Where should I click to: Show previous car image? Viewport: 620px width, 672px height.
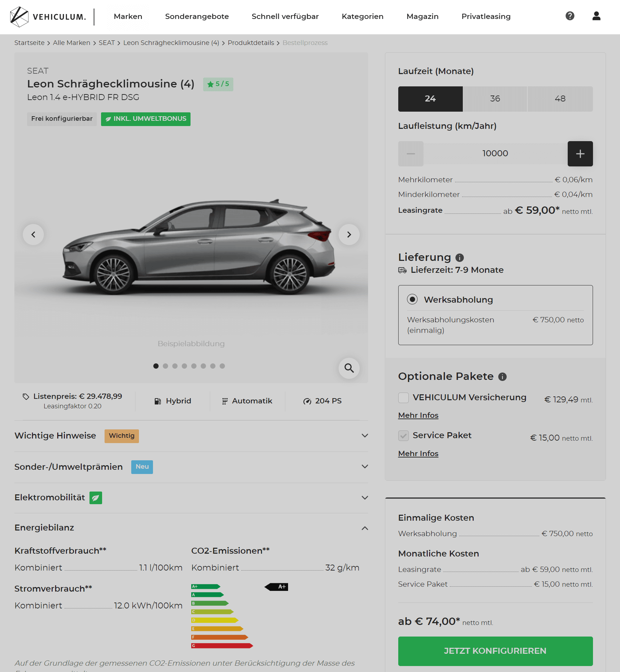33,235
